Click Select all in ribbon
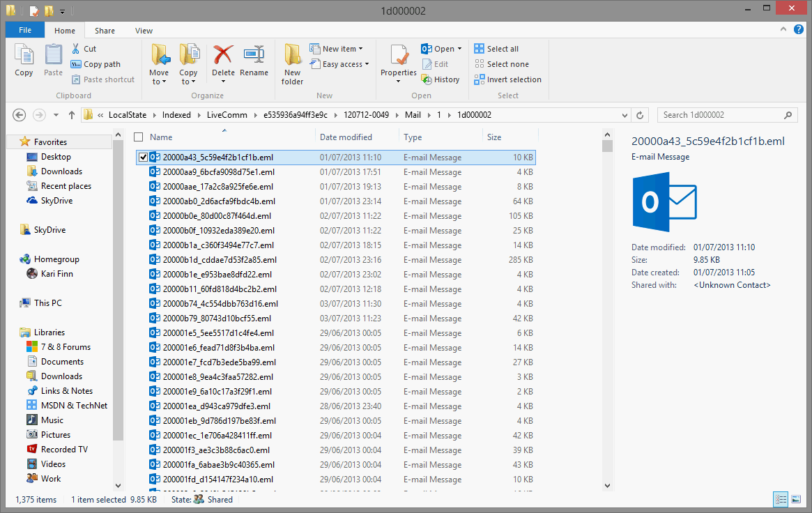Image resolution: width=812 pixels, height=513 pixels. pyautogui.click(x=497, y=49)
